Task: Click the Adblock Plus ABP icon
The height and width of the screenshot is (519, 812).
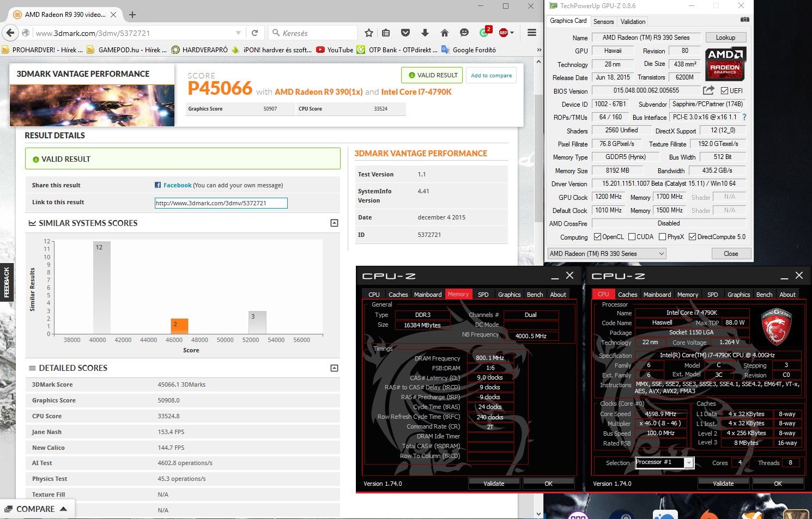Action: click(504, 33)
